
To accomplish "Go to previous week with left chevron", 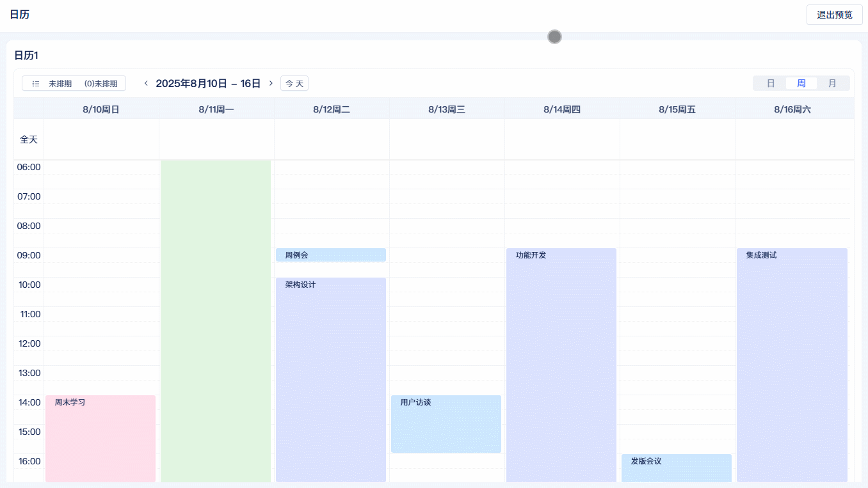I will pos(146,83).
